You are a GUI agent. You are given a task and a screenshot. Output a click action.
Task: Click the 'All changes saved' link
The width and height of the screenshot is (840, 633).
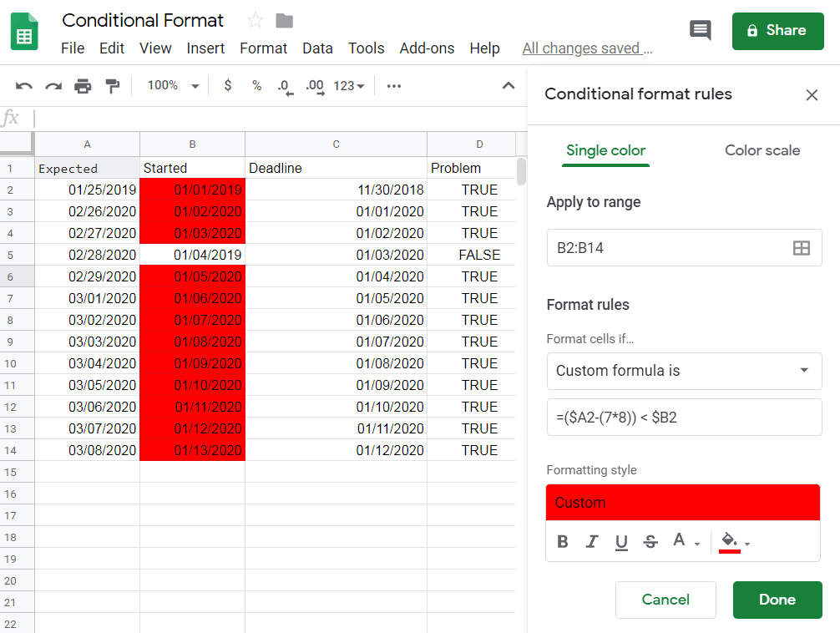click(587, 48)
